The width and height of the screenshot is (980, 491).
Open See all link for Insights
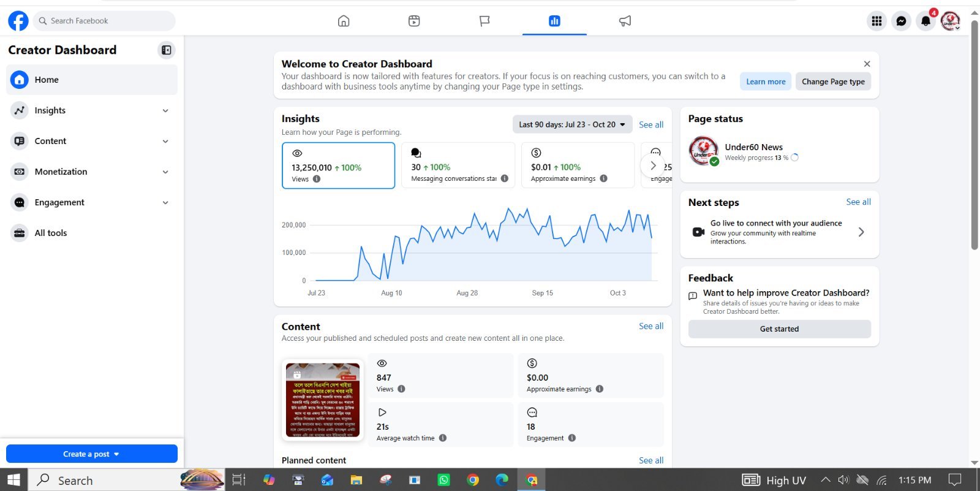pos(651,124)
